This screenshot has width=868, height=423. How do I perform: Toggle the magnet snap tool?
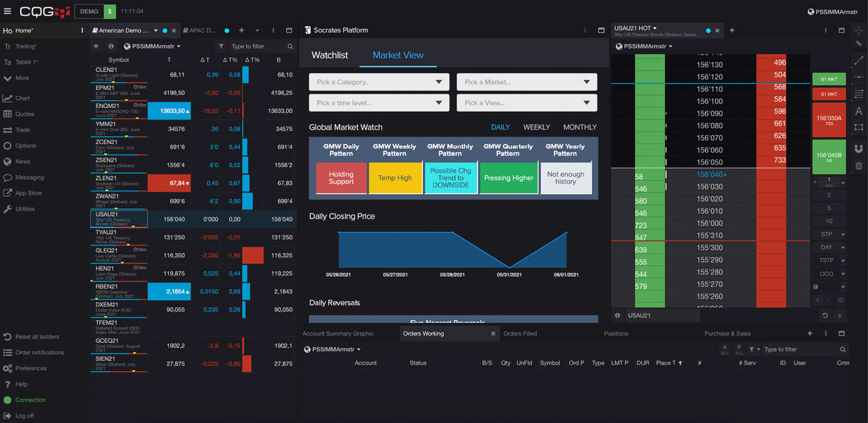859,149
